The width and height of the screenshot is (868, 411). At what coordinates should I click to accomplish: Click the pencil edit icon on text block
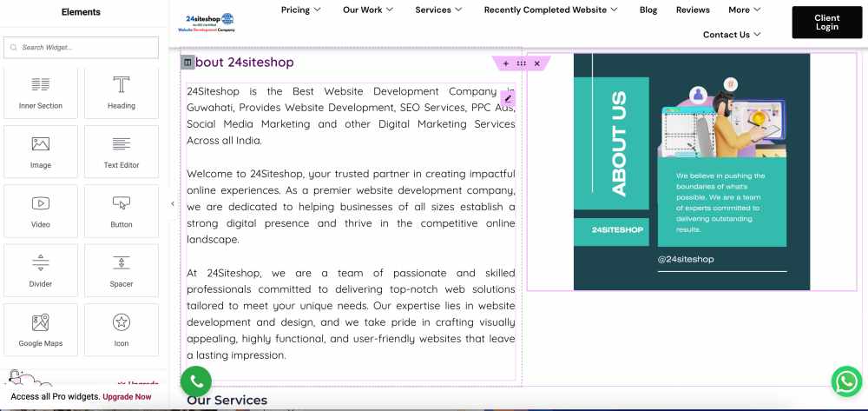[x=509, y=99]
